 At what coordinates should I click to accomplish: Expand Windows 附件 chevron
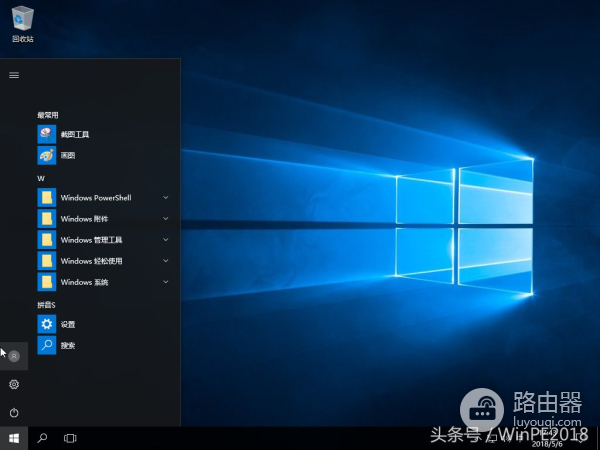point(166,219)
